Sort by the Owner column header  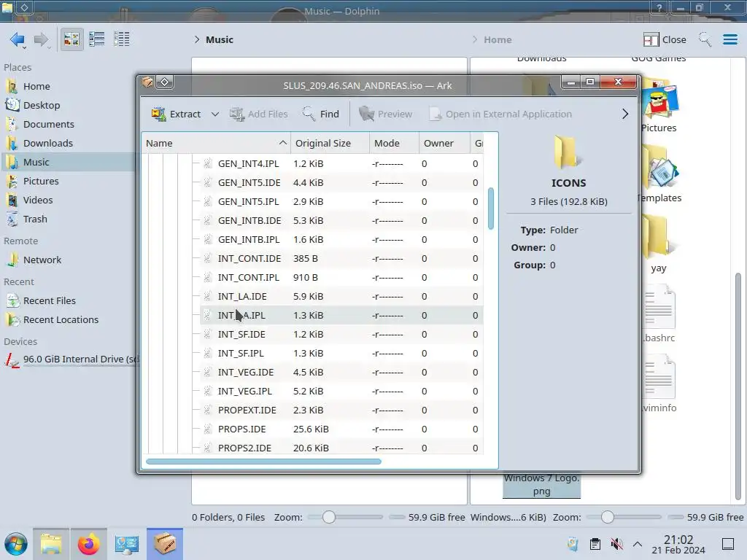[x=444, y=144]
